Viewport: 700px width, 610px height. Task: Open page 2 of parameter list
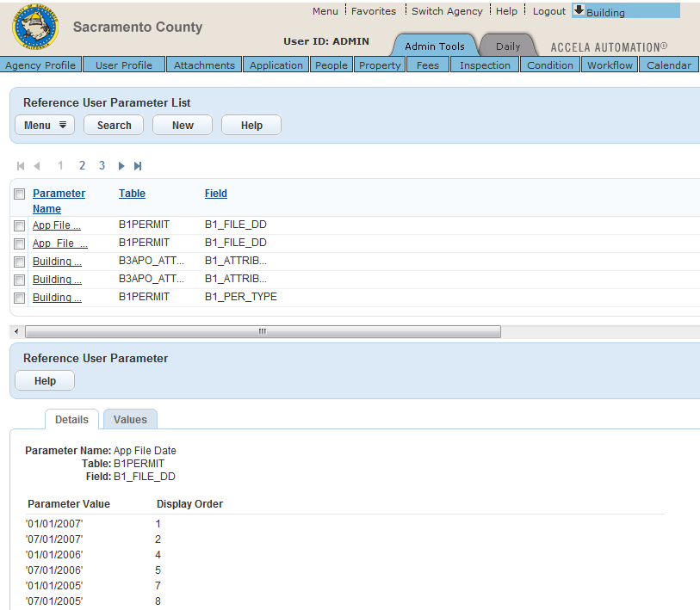coord(83,166)
